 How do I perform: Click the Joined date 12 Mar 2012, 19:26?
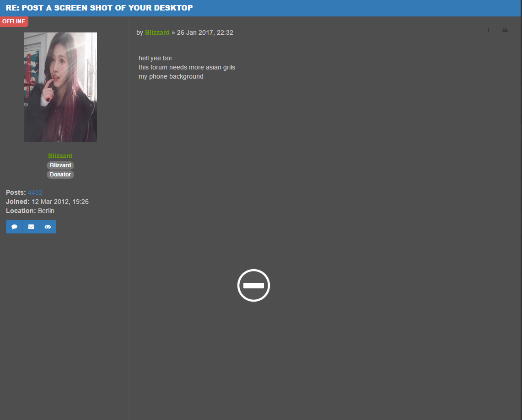(60, 202)
